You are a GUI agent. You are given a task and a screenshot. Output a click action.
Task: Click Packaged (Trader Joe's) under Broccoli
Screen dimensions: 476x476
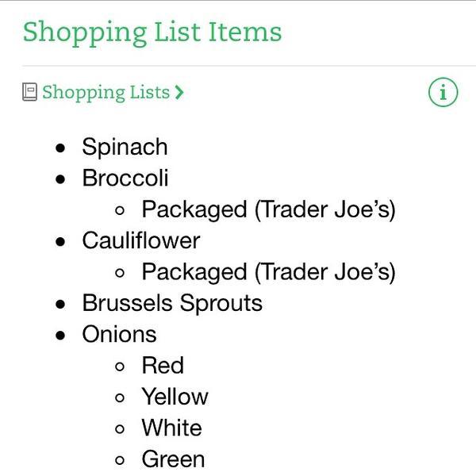coord(268,209)
